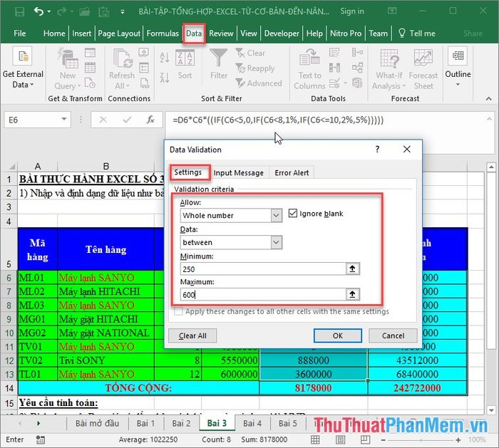Open Text to Columns tool
The height and width of the screenshot is (448, 499).
point(309,68)
